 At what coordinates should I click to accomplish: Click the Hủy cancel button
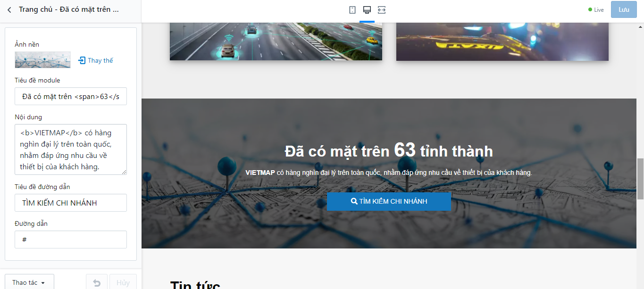(123, 283)
